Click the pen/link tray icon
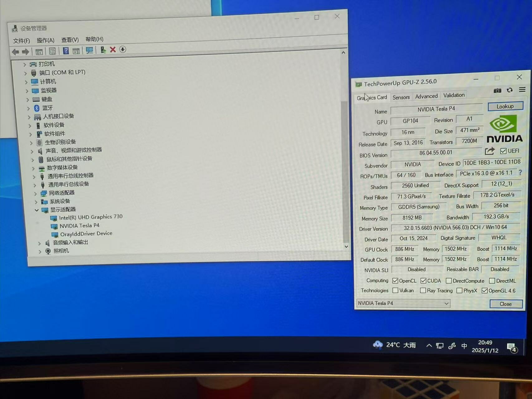This screenshot has height=399, width=532. 452,346
